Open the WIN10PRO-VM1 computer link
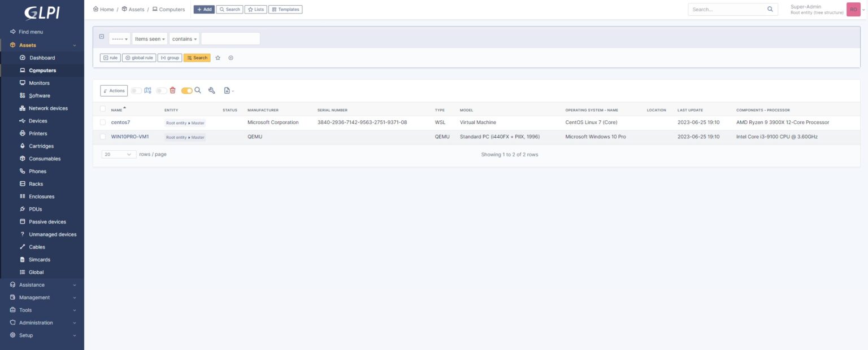The image size is (868, 350). pos(129,136)
